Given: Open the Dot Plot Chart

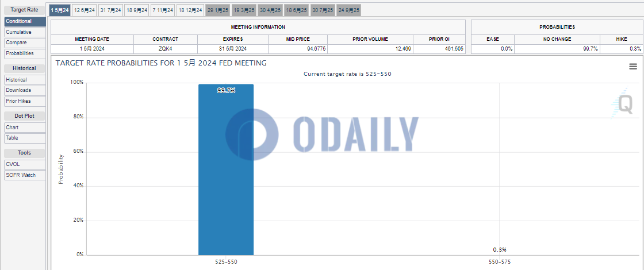Looking at the screenshot, I should 25,127.
